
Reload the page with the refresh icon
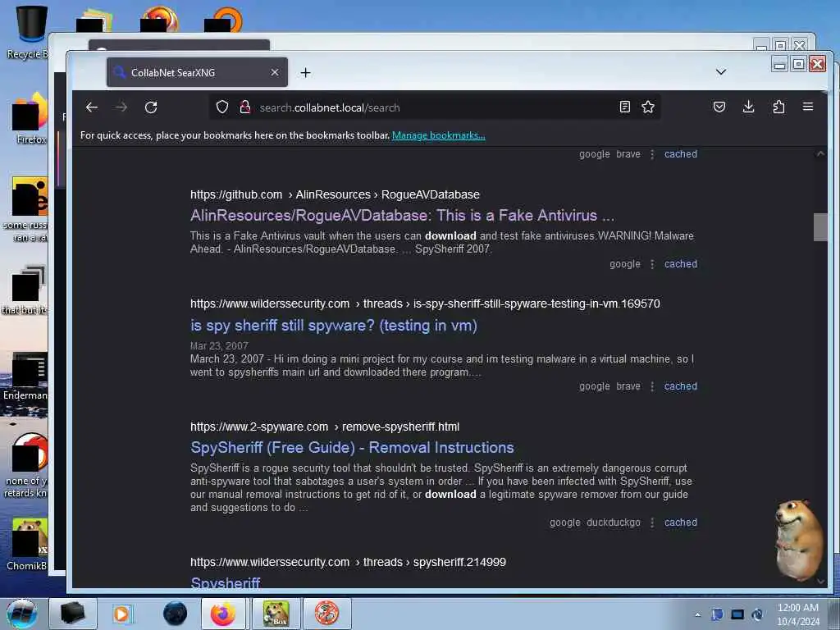point(151,107)
